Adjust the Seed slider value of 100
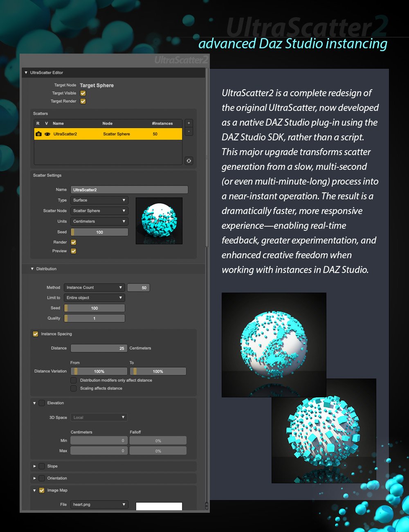 [99, 232]
